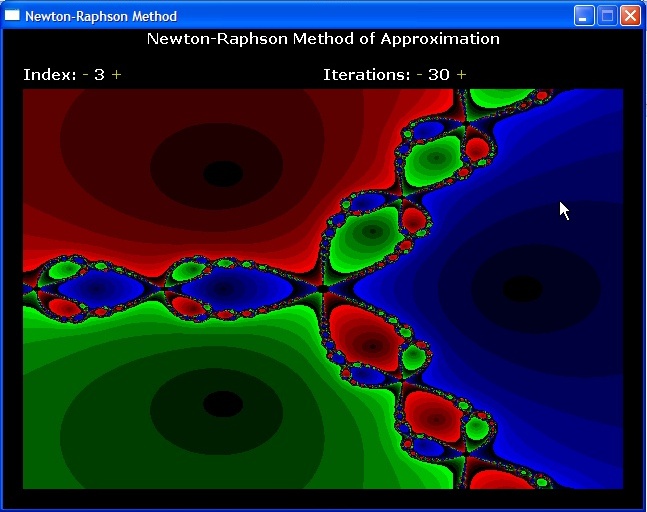Decrease the Iterations count with minus
647x512 pixels.
point(420,75)
